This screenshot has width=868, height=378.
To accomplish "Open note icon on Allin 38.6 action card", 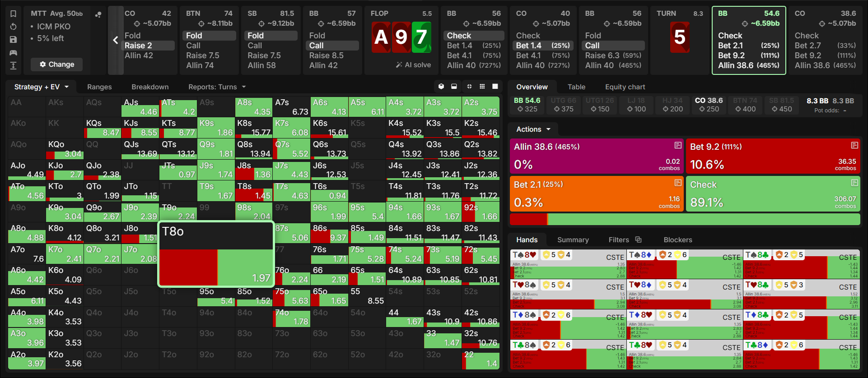I will coord(678,145).
